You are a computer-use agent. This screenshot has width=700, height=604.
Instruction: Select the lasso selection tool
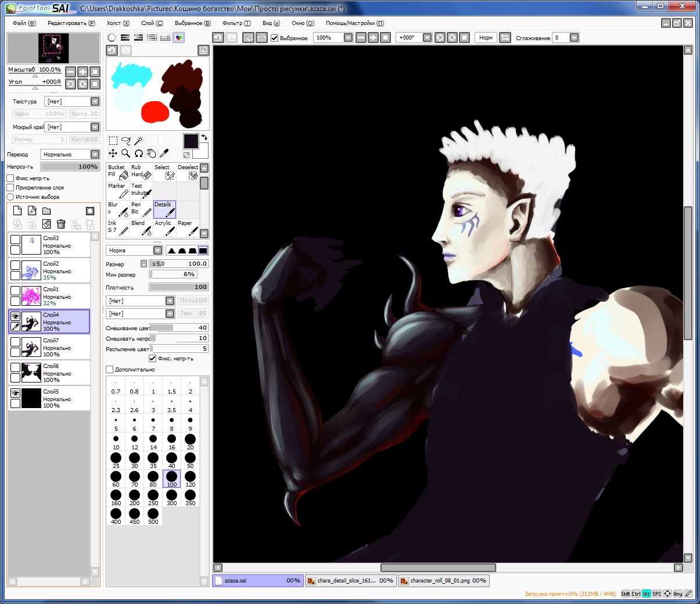(125, 141)
